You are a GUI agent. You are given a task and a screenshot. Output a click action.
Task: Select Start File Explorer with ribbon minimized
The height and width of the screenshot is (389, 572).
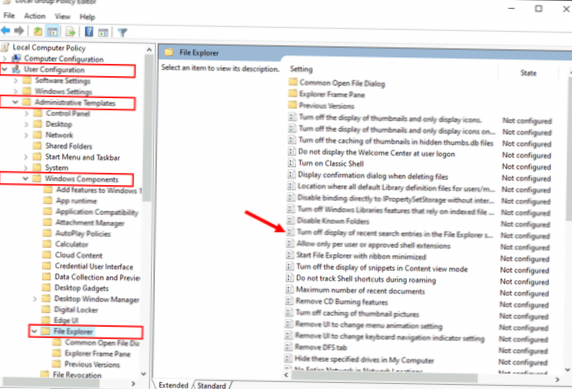pyautogui.click(x=361, y=256)
